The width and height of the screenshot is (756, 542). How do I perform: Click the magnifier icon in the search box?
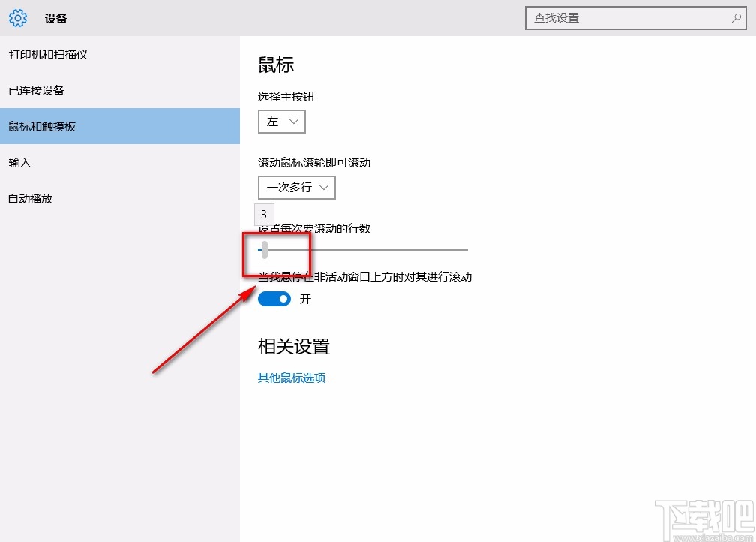tap(737, 17)
